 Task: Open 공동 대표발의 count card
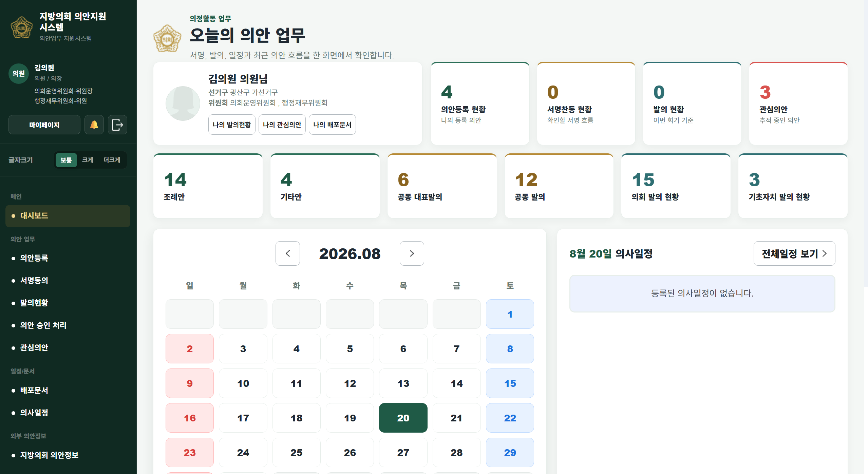(442, 186)
